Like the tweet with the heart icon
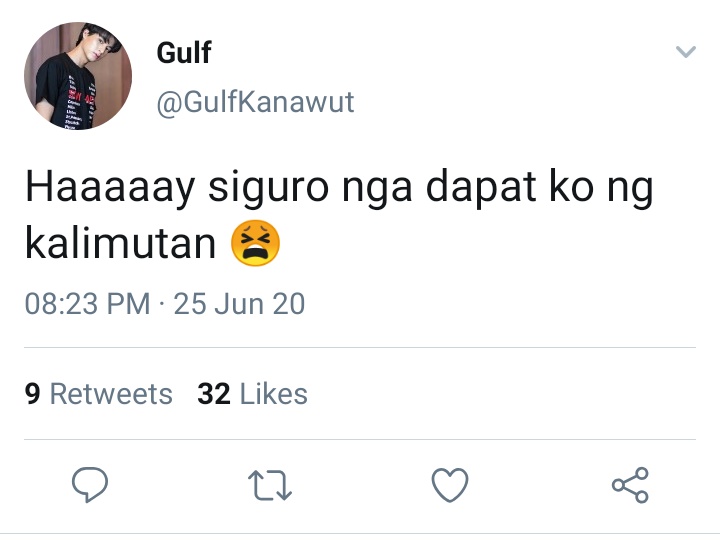Viewport: 720px width, 541px height. coord(450,485)
